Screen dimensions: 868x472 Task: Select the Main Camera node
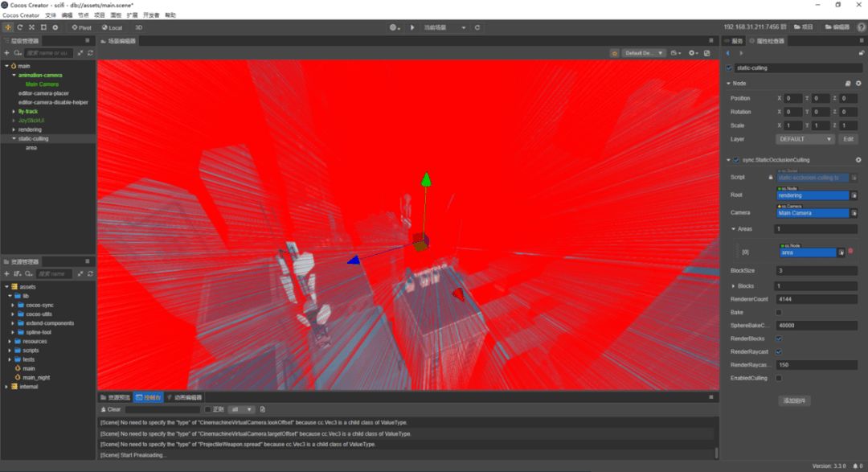click(42, 84)
